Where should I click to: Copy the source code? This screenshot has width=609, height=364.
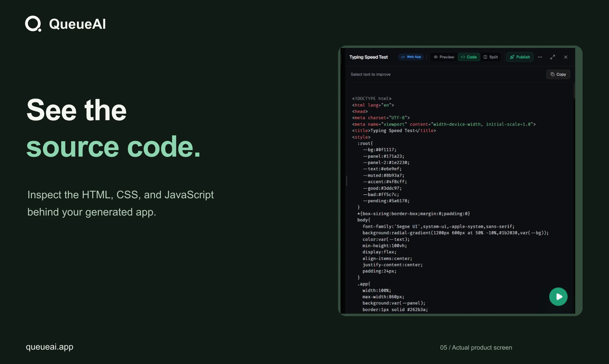pyautogui.click(x=558, y=74)
